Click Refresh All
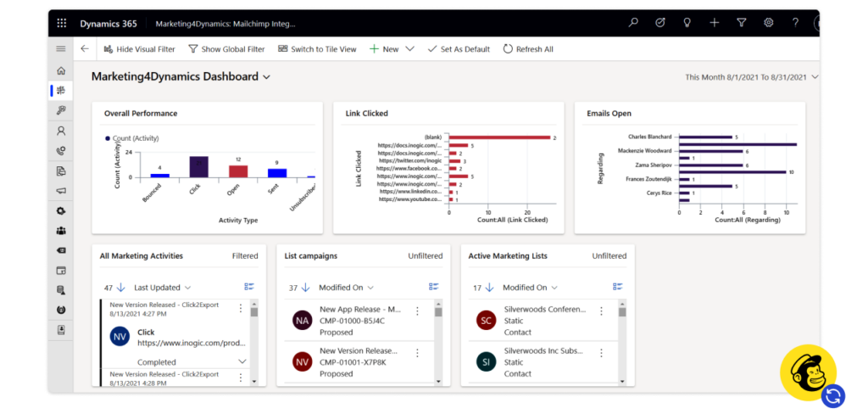 click(528, 48)
